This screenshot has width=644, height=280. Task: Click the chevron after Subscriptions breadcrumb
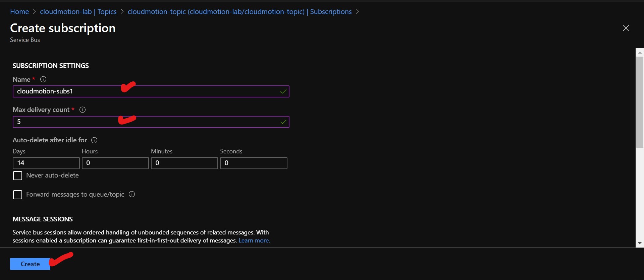click(x=357, y=12)
